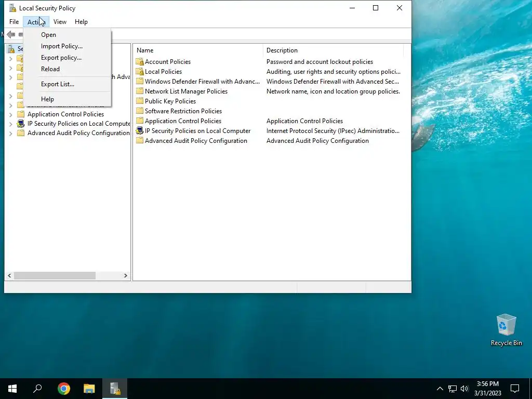Open File Explorer from taskbar
The image size is (532, 399).
pyautogui.click(x=89, y=389)
